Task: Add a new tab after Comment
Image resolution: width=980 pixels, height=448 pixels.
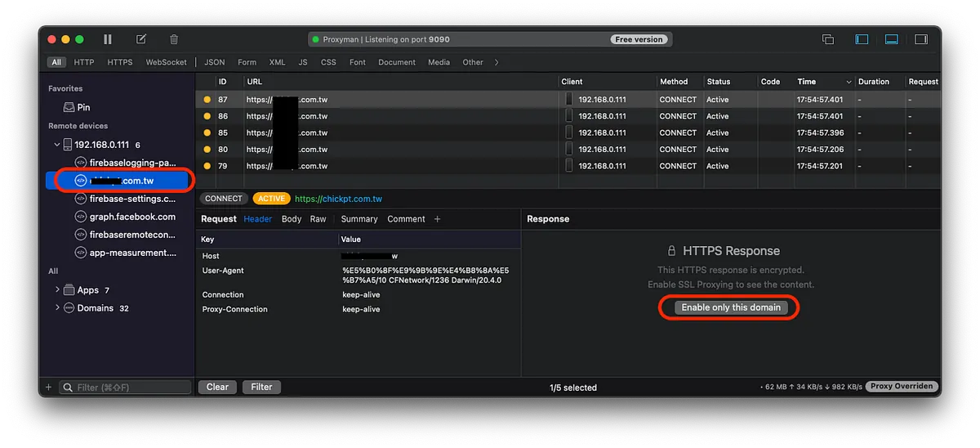Action: (437, 219)
